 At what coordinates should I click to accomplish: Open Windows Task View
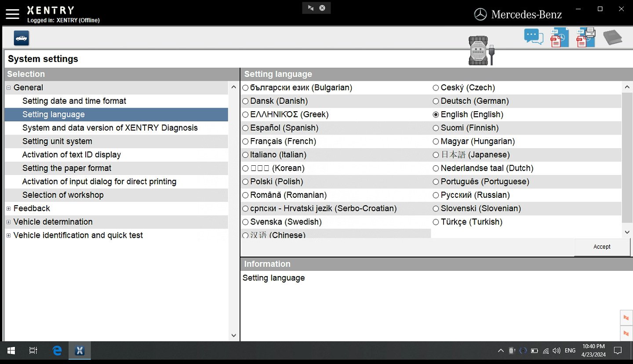(x=33, y=350)
